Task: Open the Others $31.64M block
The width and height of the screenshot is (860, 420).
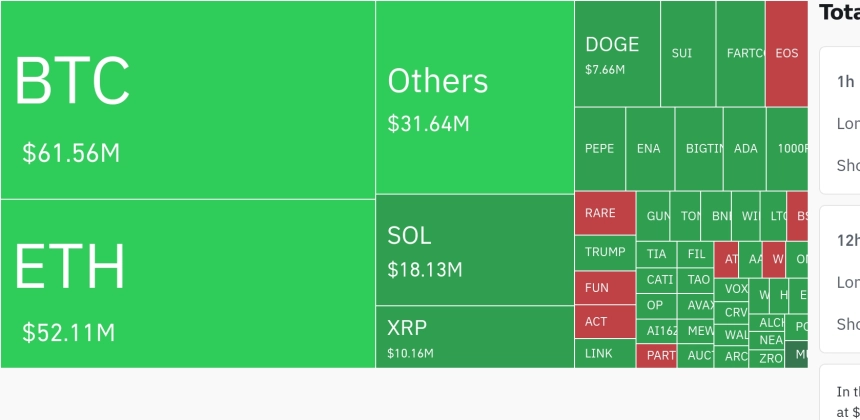Action: tap(475, 97)
